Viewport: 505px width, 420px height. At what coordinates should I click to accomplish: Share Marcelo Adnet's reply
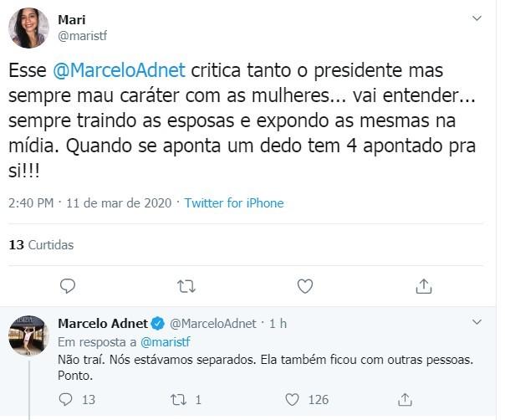click(405, 400)
